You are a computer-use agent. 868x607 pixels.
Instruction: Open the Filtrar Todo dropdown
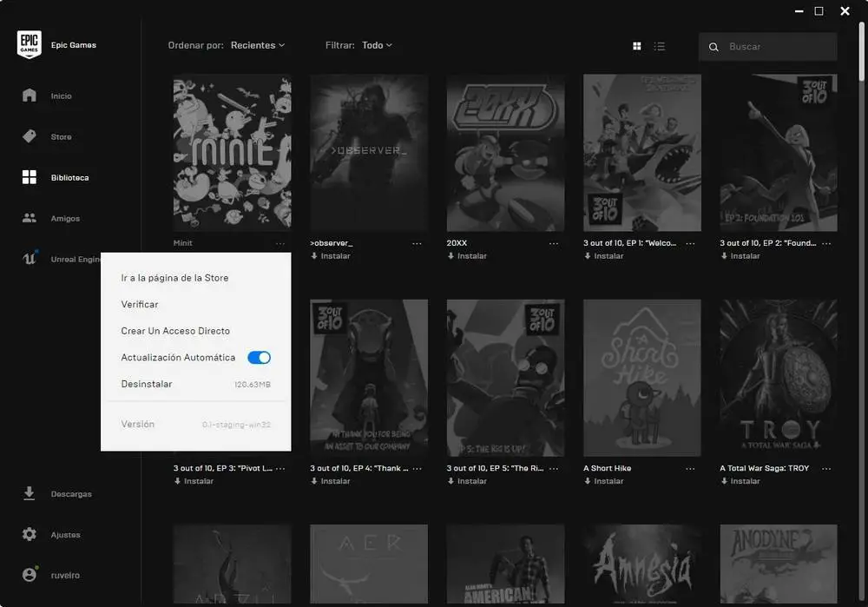coord(377,45)
